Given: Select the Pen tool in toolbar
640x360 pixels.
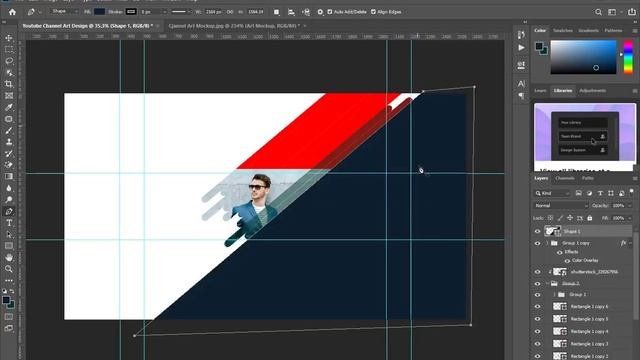Looking at the screenshot, I should 9,211.
